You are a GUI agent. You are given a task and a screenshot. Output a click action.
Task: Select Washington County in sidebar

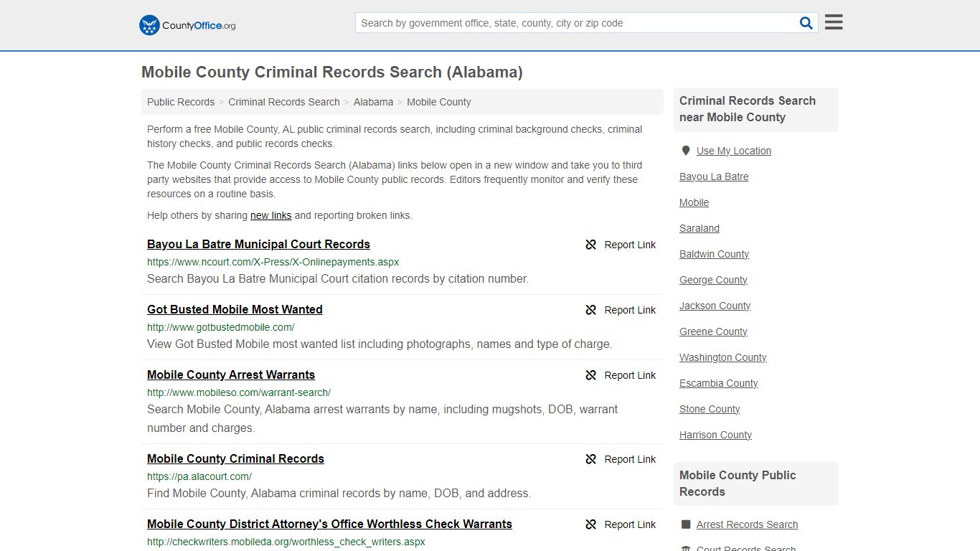(x=723, y=357)
